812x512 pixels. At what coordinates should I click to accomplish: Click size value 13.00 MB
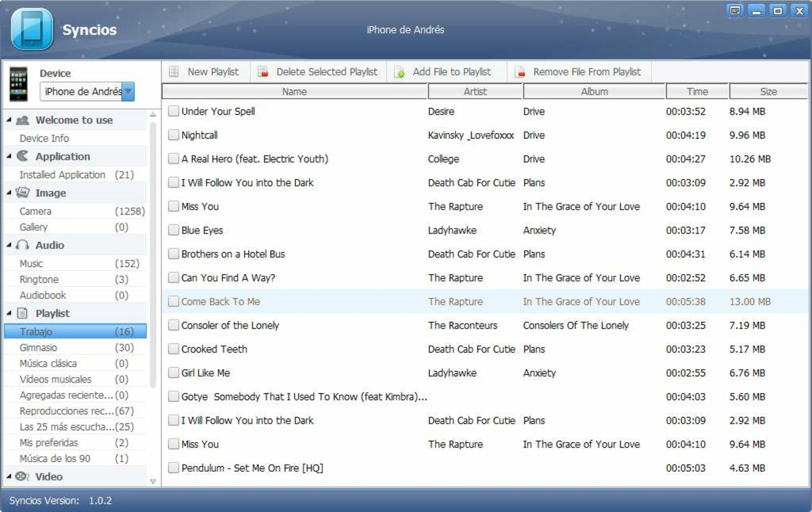point(750,302)
